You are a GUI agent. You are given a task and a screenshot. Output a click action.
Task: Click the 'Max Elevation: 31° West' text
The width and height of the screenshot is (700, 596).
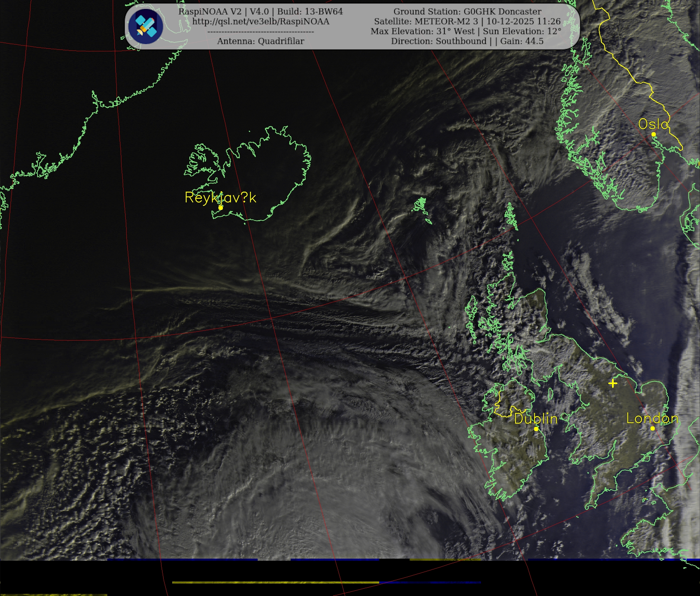tap(422, 31)
